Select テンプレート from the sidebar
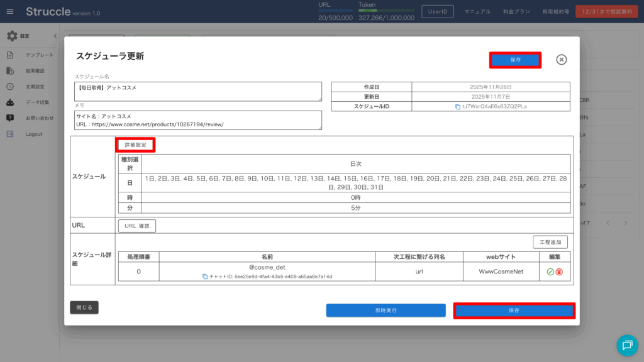Viewport: 644px width, 362px height. click(39, 55)
